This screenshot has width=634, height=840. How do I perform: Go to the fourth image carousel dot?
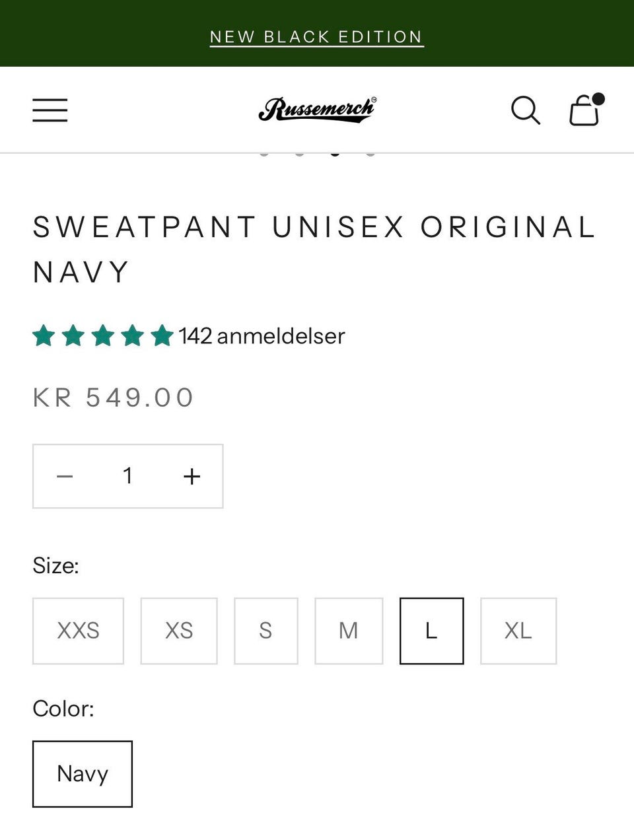pos(370,153)
